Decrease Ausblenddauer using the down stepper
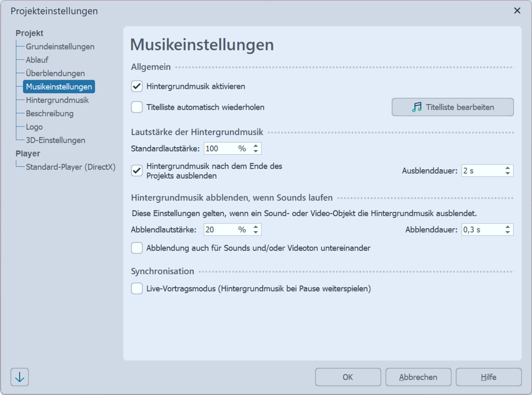532x395 pixels. coord(507,173)
